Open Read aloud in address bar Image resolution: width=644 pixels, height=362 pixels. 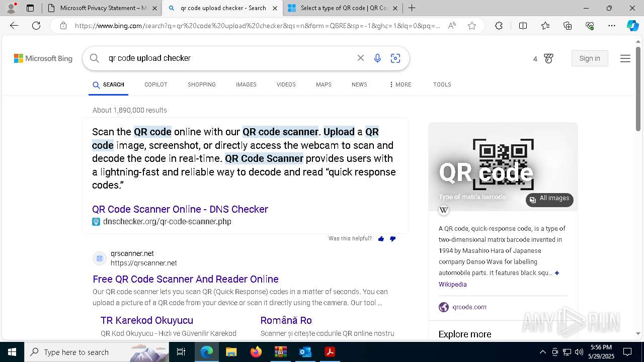coord(452,26)
